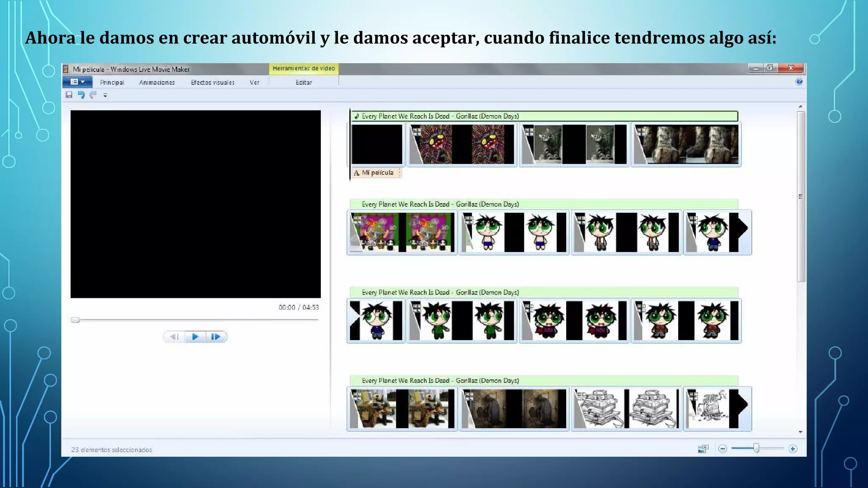Viewport: 868px width, 488px height.
Task: Select the first row music track bar
Action: pos(544,116)
